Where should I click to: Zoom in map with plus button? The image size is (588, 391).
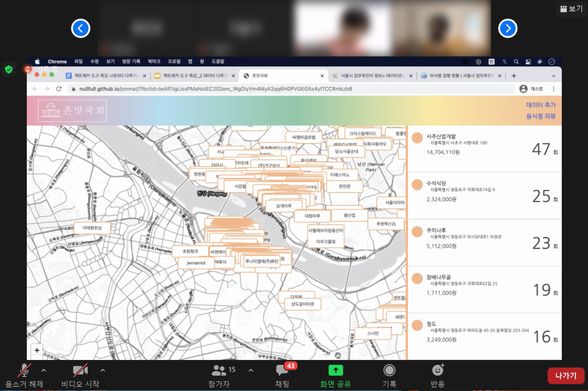pyautogui.click(x=37, y=350)
